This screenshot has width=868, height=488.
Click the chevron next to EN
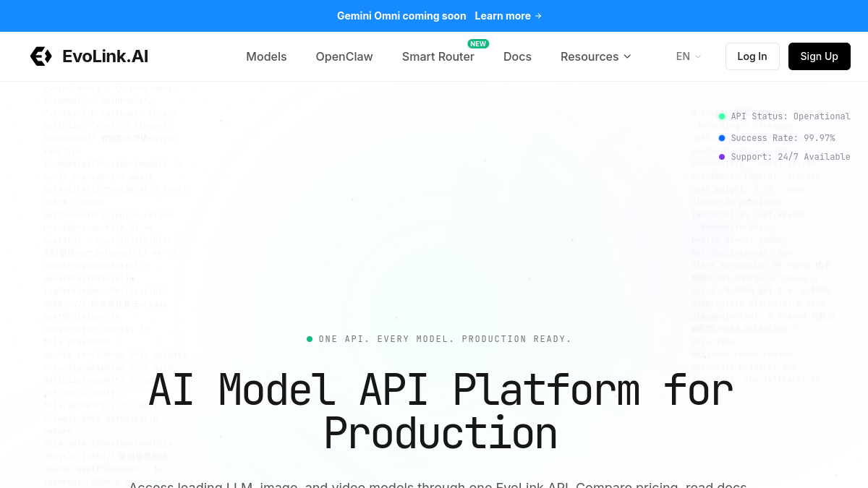click(x=698, y=56)
